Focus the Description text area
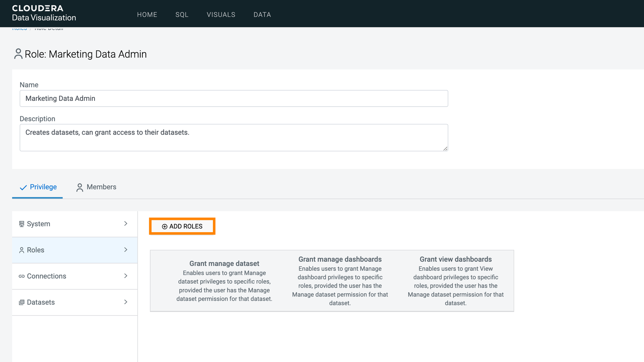Viewport: 644px width, 362px height. (x=234, y=138)
